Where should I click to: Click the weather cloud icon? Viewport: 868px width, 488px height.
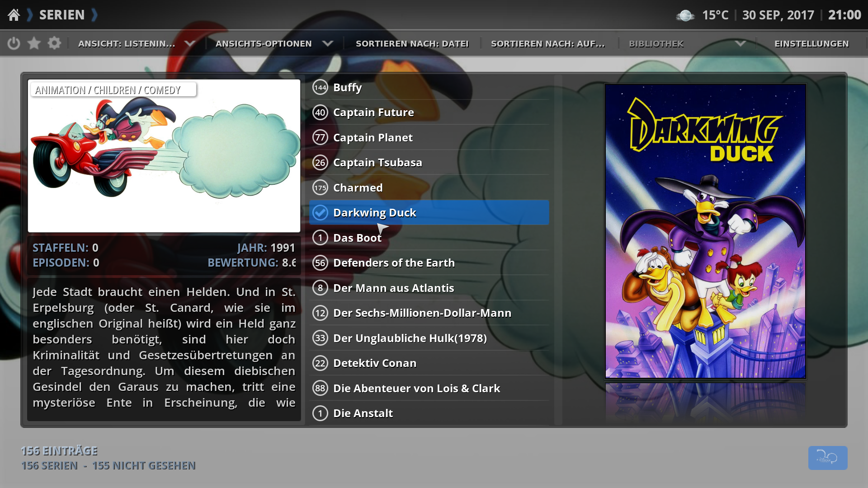(x=685, y=15)
